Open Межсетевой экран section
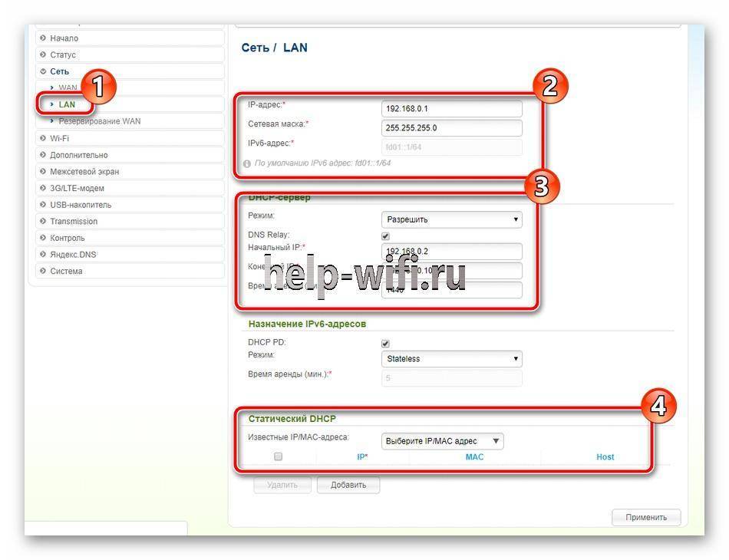729x560 pixels. point(130,172)
